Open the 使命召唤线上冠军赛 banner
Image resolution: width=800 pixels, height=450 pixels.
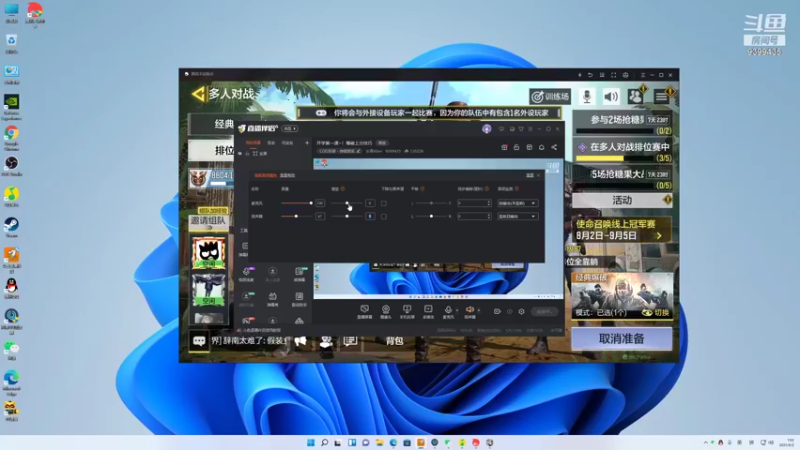coord(621,230)
